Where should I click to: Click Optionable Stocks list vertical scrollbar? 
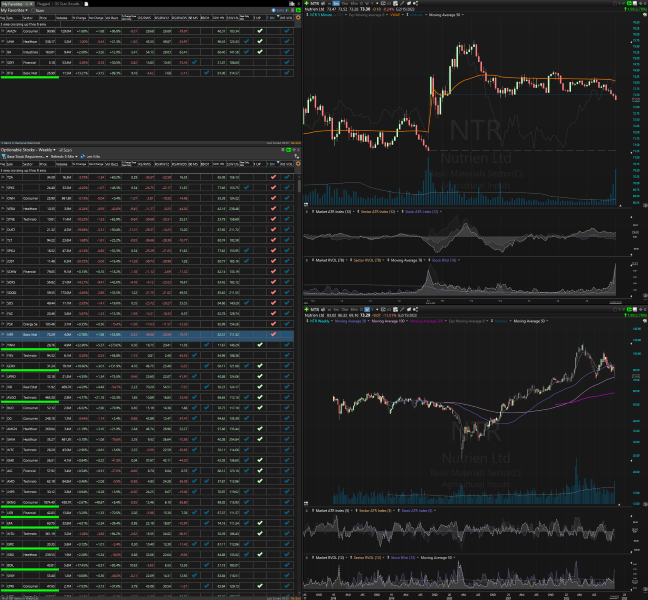(299, 184)
